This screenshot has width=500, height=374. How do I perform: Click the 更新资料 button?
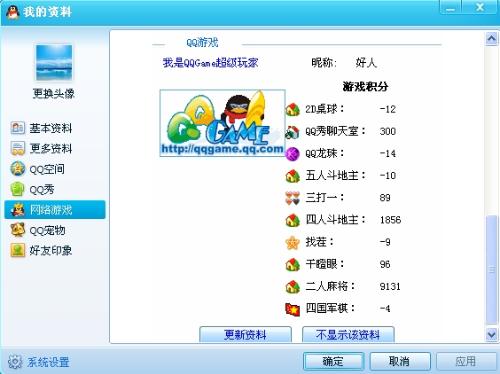click(245, 334)
